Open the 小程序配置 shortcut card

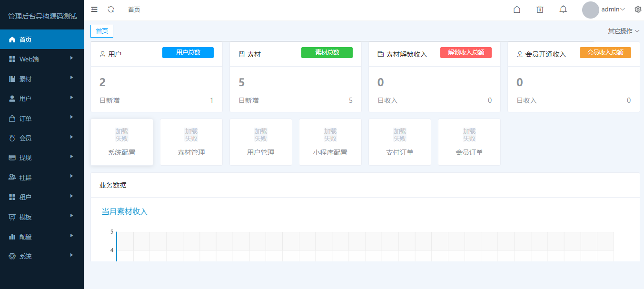point(330,142)
